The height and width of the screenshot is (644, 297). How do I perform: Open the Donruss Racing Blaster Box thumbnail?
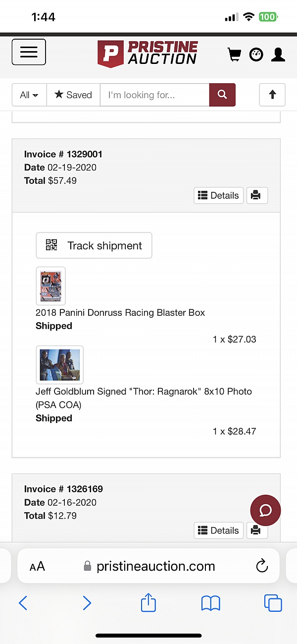point(50,286)
